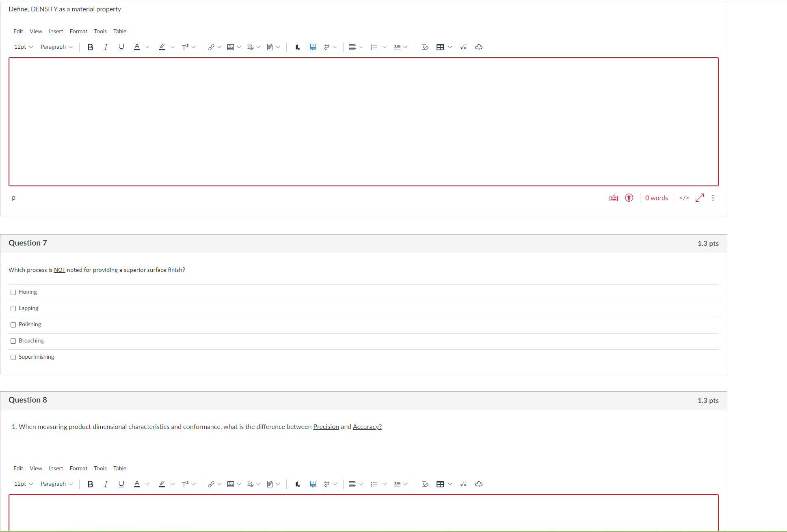Click the fullscreen expand arrow icon
Viewport: 787px width, 532px height.
click(x=700, y=198)
